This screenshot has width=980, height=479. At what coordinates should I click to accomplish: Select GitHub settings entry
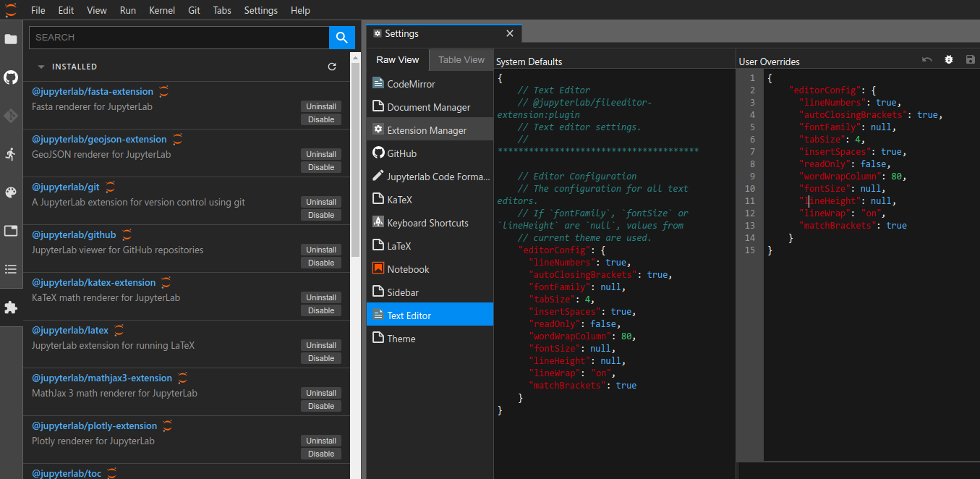[x=430, y=153]
